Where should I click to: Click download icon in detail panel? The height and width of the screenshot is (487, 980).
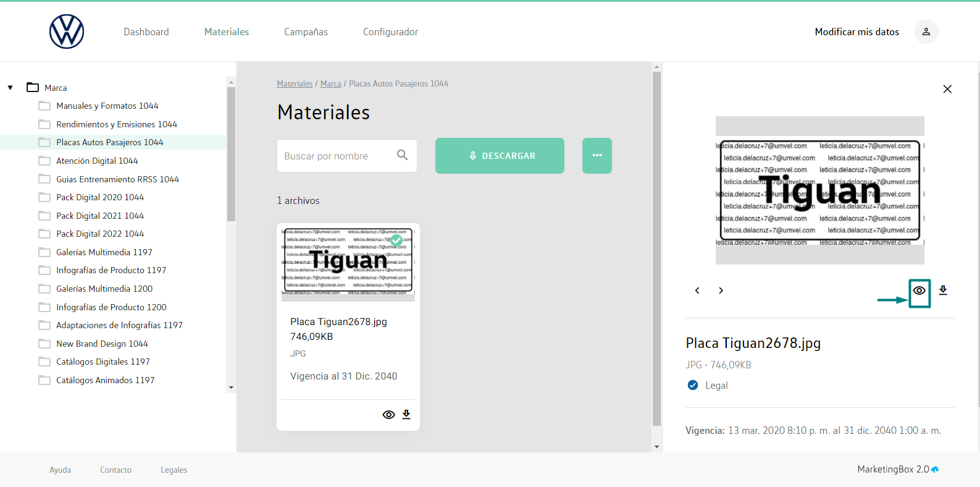click(x=943, y=290)
